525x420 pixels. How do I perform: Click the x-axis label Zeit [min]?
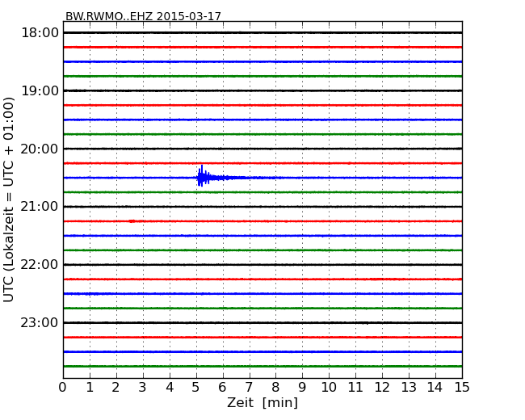262,402
